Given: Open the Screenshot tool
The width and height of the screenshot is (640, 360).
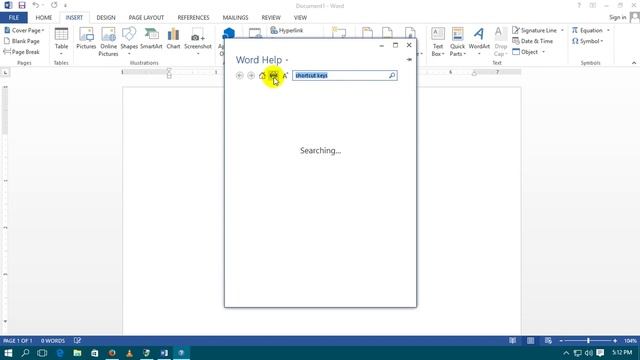Looking at the screenshot, I should (x=198, y=41).
